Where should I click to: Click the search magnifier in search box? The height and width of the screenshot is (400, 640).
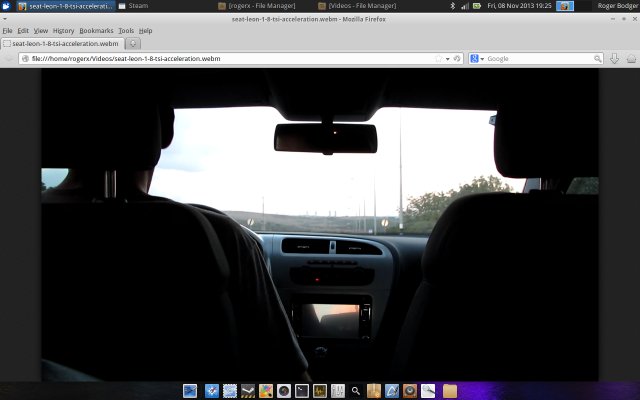pyautogui.click(x=598, y=59)
